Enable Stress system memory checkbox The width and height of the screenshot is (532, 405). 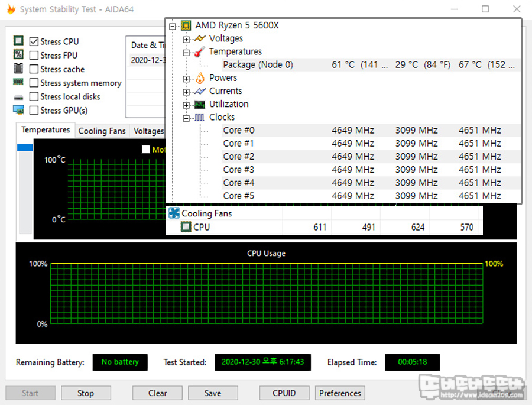click(34, 83)
